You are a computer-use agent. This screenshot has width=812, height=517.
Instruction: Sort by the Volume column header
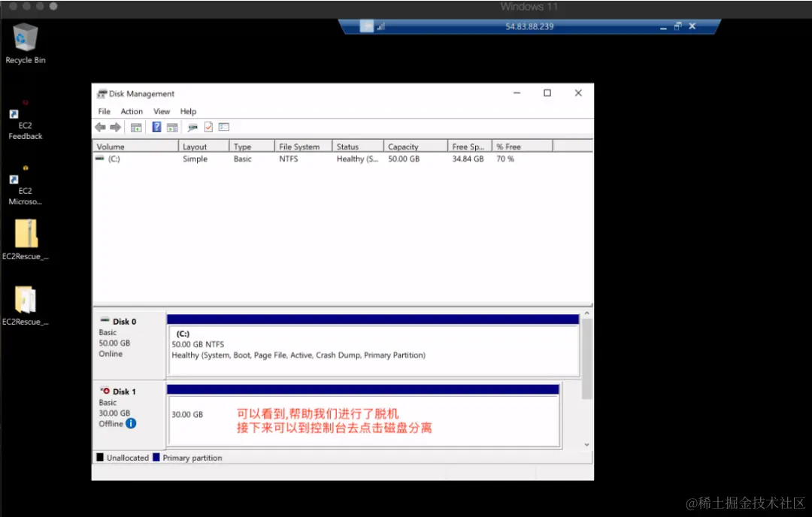tap(135, 147)
